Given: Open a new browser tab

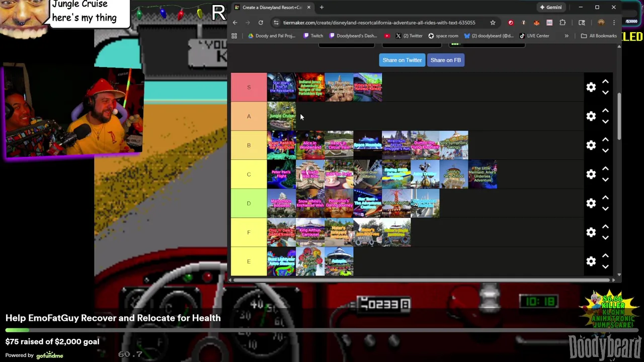Looking at the screenshot, I should click(x=321, y=7).
